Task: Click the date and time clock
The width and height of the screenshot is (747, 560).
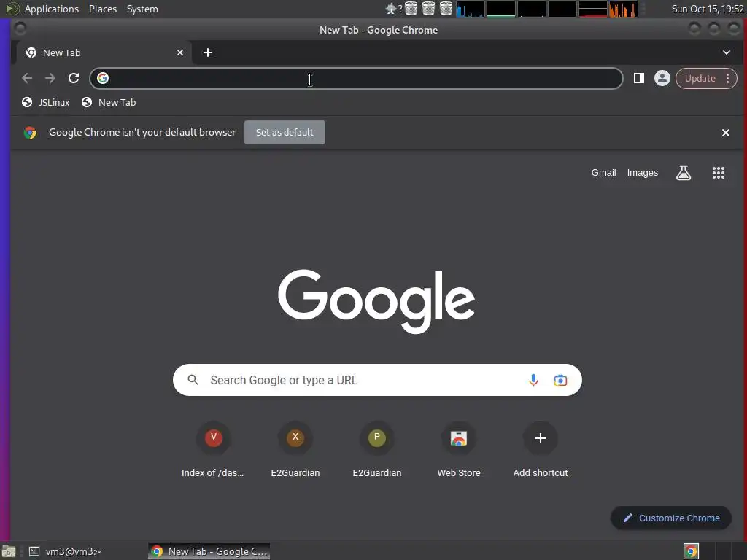Action: 708,9
